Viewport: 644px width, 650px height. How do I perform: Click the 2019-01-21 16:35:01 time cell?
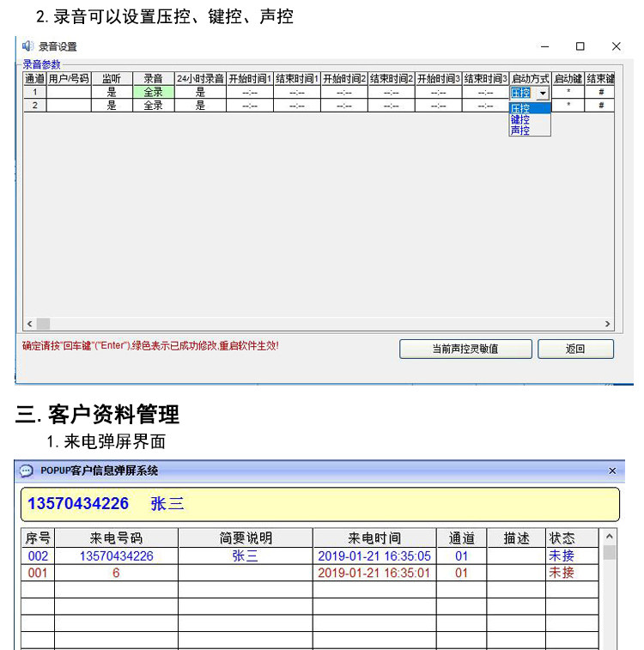coord(374,573)
